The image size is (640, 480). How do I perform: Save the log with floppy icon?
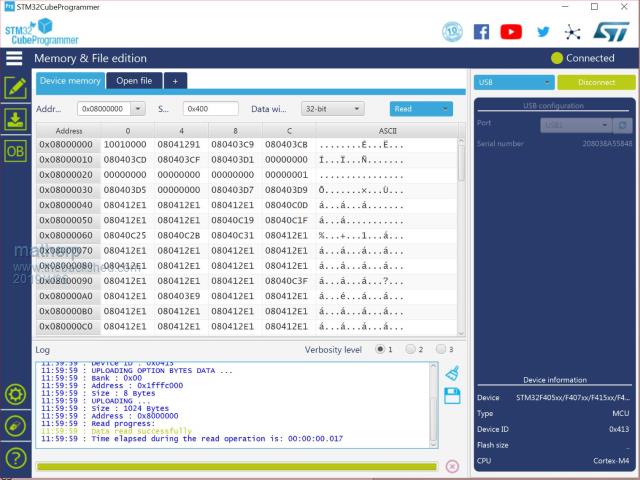pyautogui.click(x=452, y=396)
